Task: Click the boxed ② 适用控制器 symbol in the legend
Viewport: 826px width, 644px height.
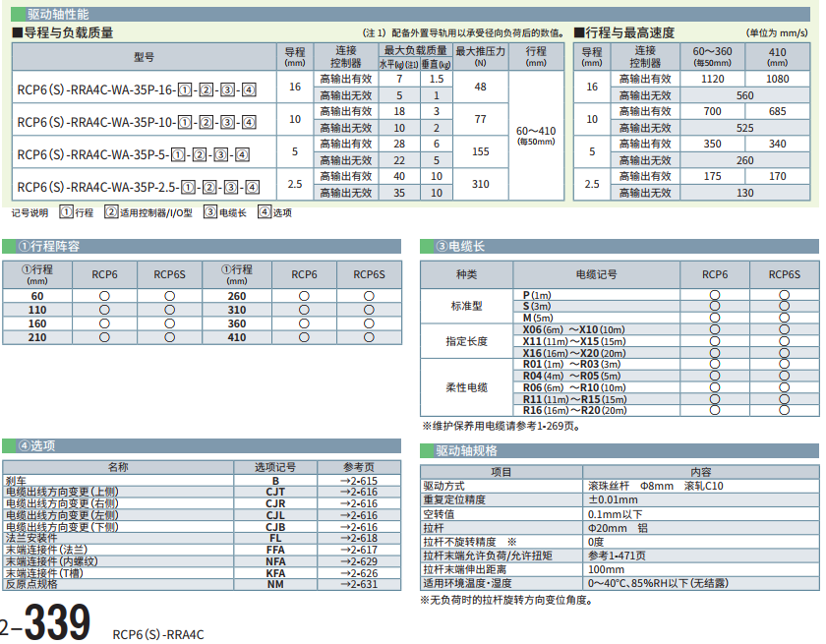Action: (111, 211)
